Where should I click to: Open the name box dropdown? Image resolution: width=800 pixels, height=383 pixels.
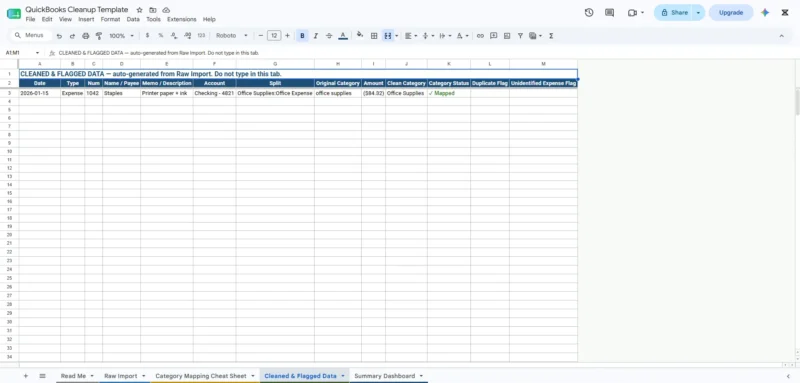tap(37, 53)
